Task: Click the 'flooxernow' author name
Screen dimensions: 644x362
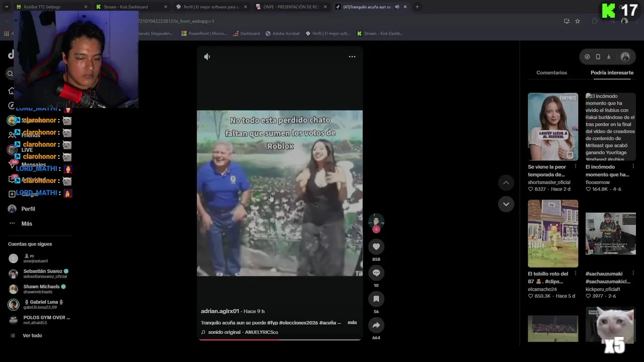Action: click(x=597, y=182)
